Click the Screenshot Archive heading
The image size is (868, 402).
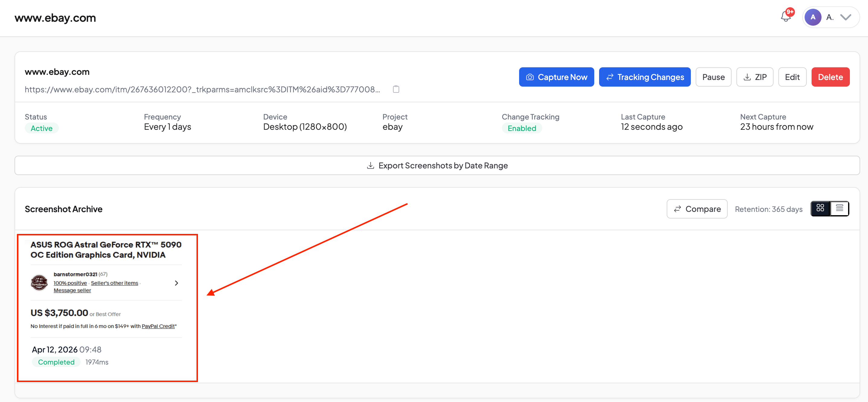[64, 209]
